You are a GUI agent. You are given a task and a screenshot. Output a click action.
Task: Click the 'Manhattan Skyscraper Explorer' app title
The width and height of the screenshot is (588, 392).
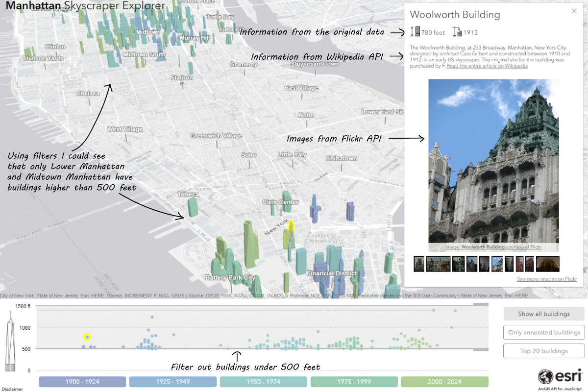point(86,6)
